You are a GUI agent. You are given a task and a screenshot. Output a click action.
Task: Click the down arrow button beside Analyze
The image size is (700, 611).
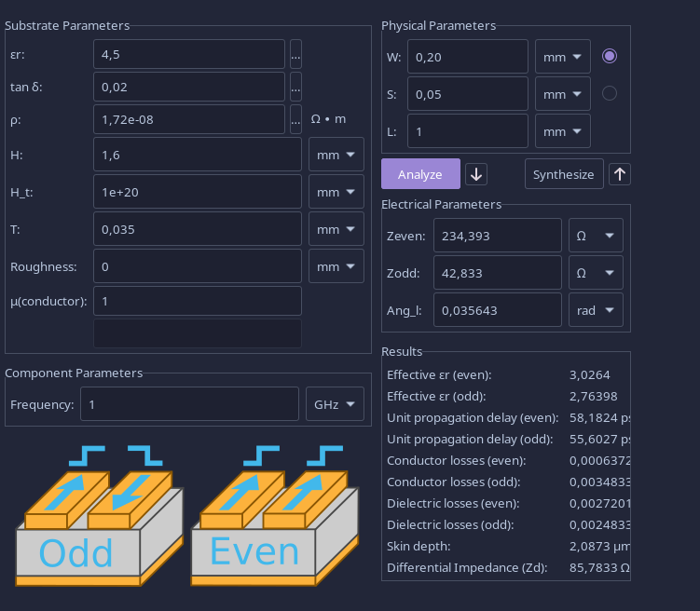click(476, 174)
